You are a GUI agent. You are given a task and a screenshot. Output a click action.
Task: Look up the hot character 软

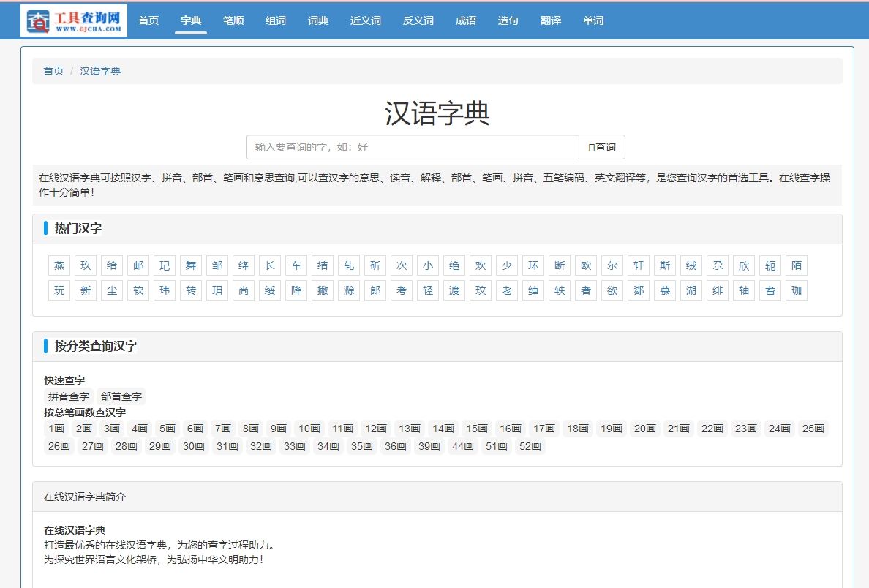tap(138, 290)
